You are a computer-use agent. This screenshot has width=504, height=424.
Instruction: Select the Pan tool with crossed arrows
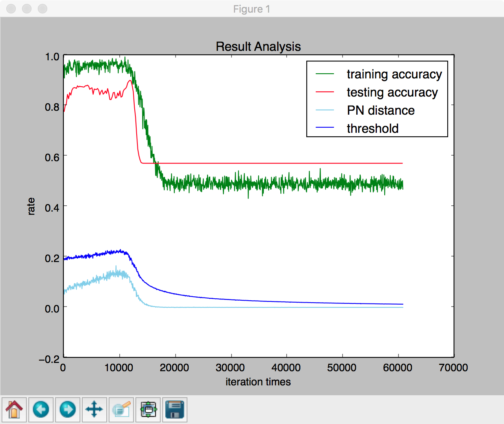coord(94,410)
